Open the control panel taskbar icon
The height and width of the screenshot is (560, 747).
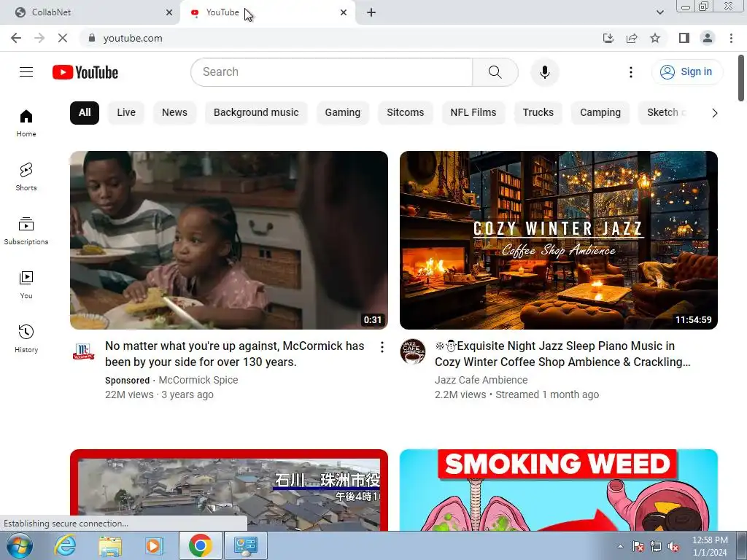pyautogui.click(x=245, y=545)
